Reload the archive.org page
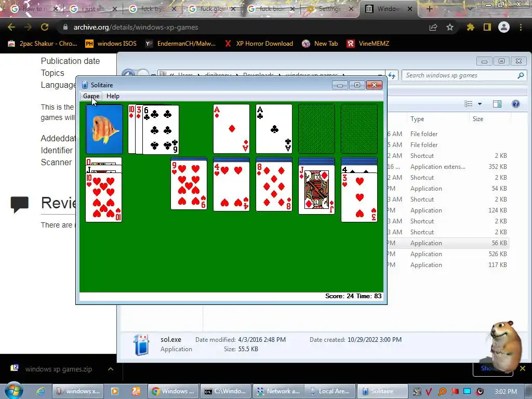This screenshot has width=532, height=399. click(45, 27)
